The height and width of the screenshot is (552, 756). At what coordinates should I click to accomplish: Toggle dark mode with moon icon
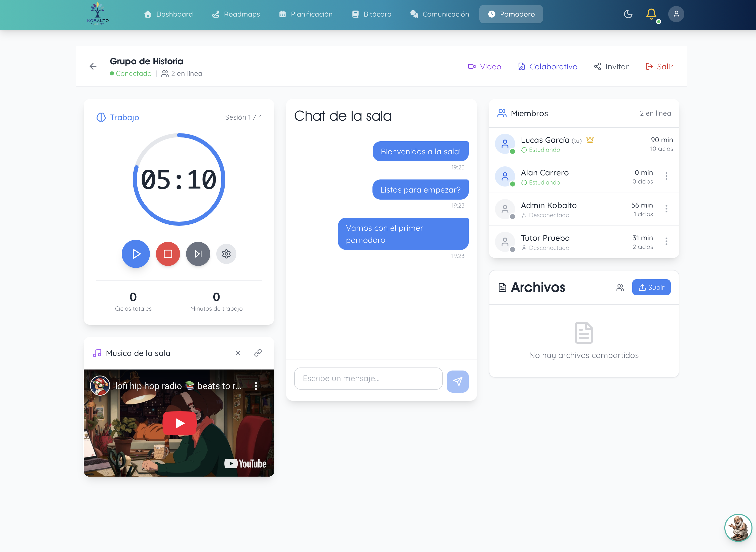(x=628, y=14)
